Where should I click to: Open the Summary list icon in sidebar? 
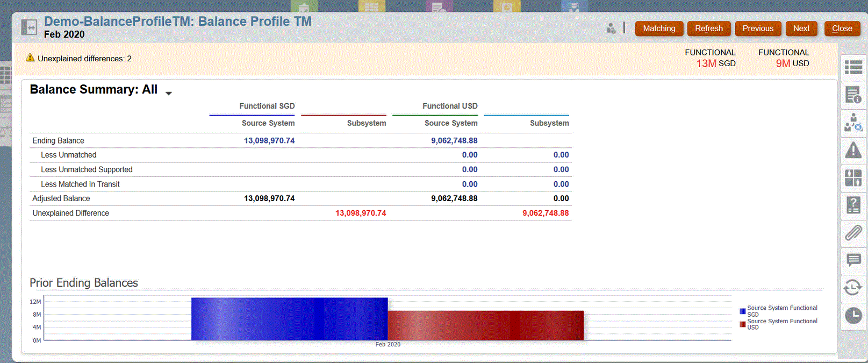(853, 68)
